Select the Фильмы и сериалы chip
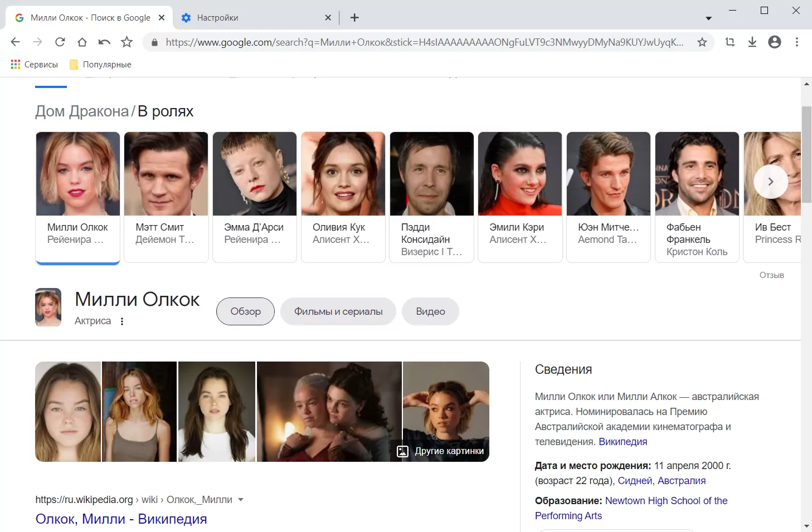812x532 pixels. [338, 311]
